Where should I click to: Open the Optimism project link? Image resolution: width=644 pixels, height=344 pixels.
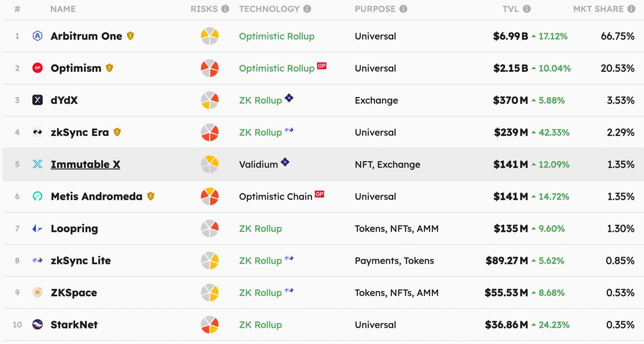pyautogui.click(x=76, y=68)
